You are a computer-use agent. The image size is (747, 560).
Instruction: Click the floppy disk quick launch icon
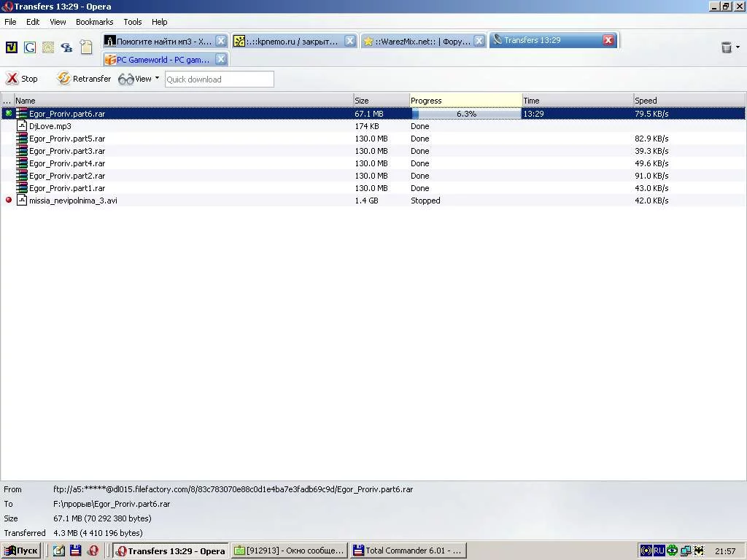[75, 551]
